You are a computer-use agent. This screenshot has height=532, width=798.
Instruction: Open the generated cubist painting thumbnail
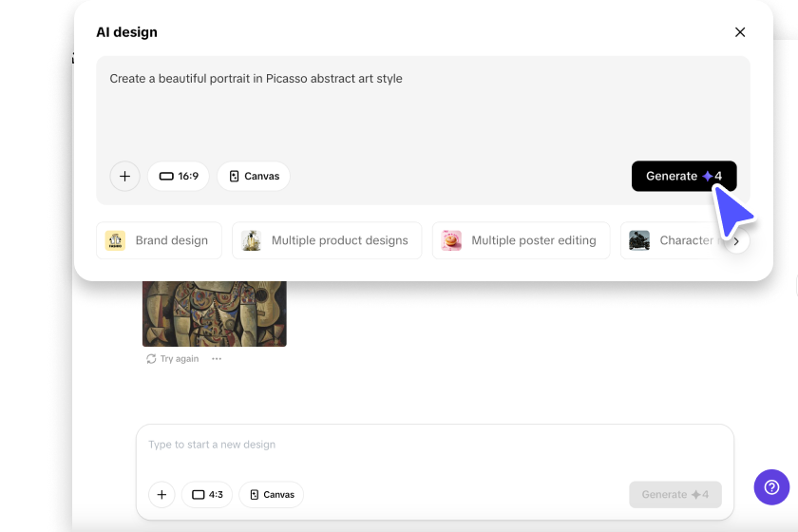click(215, 313)
